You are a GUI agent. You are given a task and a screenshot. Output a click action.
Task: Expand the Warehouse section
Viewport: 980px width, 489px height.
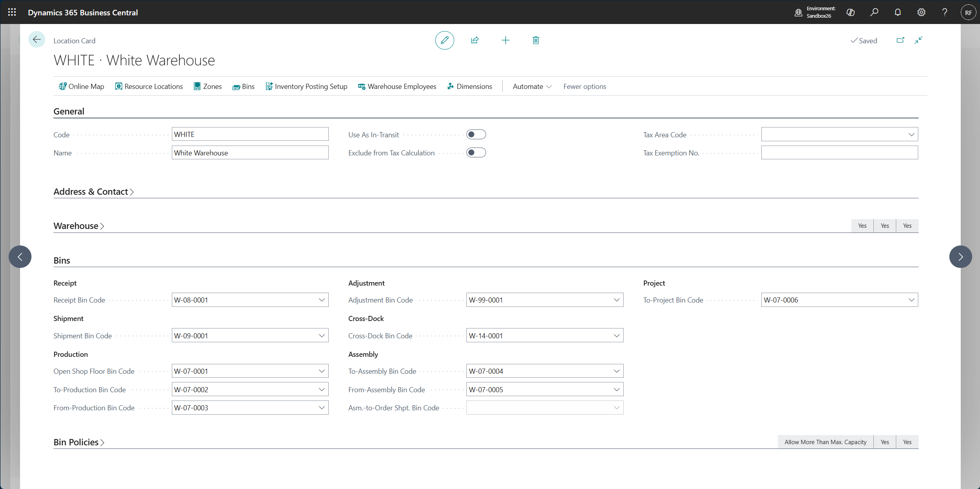tap(79, 226)
